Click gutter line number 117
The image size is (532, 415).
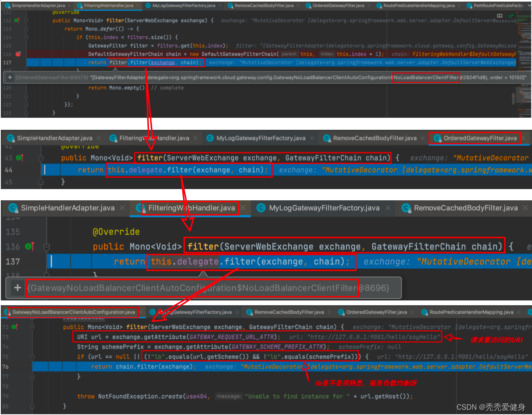[x=7, y=62]
